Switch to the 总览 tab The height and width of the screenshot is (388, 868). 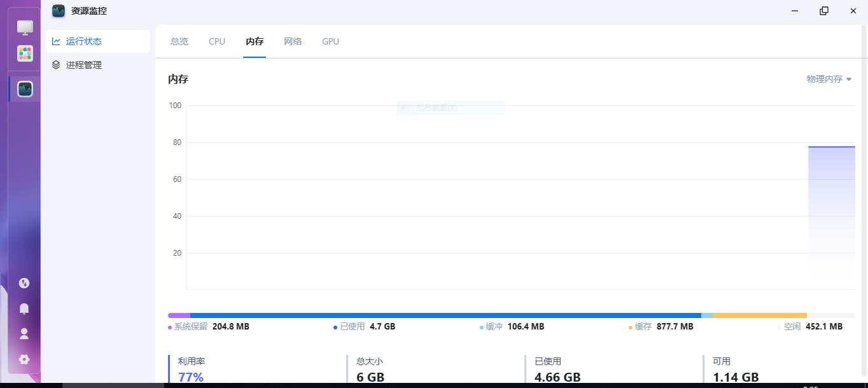[179, 41]
